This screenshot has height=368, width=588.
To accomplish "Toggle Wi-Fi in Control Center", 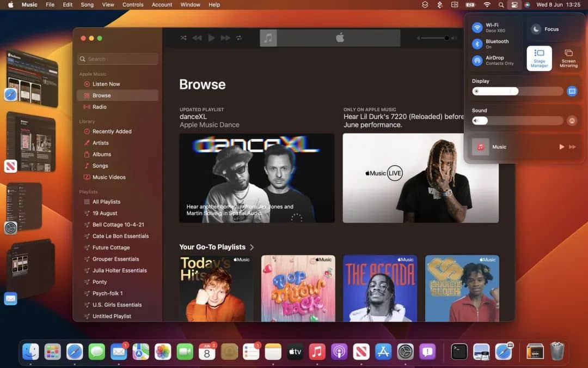I will tap(477, 28).
